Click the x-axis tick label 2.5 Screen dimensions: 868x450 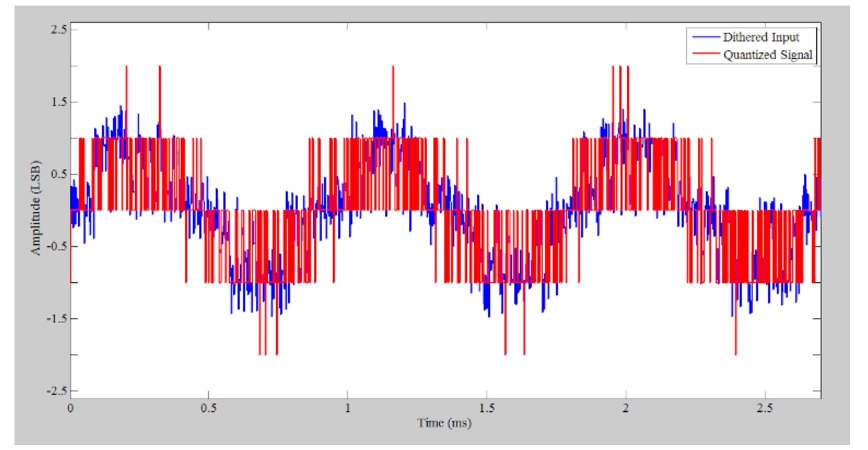click(764, 408)
